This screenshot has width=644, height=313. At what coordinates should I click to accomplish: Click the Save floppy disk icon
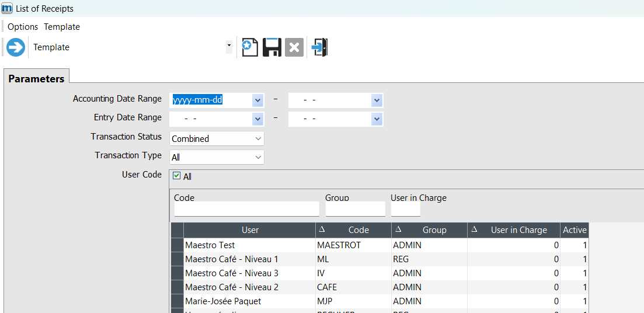coord(272,47)
